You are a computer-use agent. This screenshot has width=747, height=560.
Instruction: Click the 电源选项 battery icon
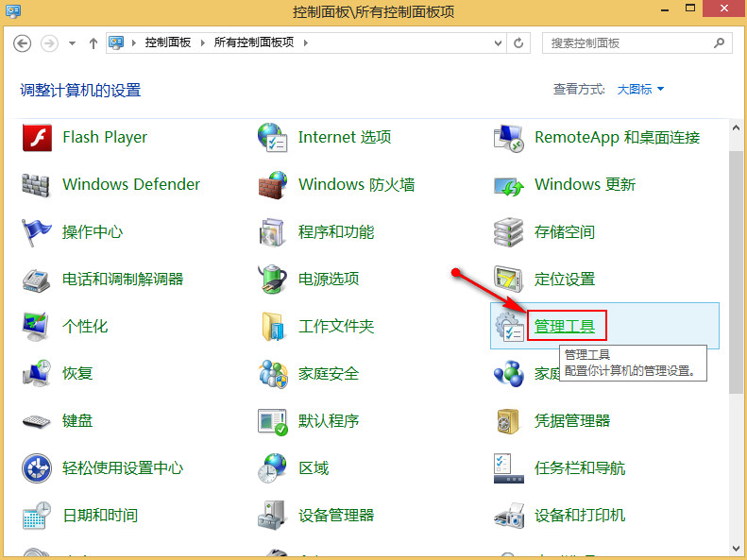coord(273,279)
